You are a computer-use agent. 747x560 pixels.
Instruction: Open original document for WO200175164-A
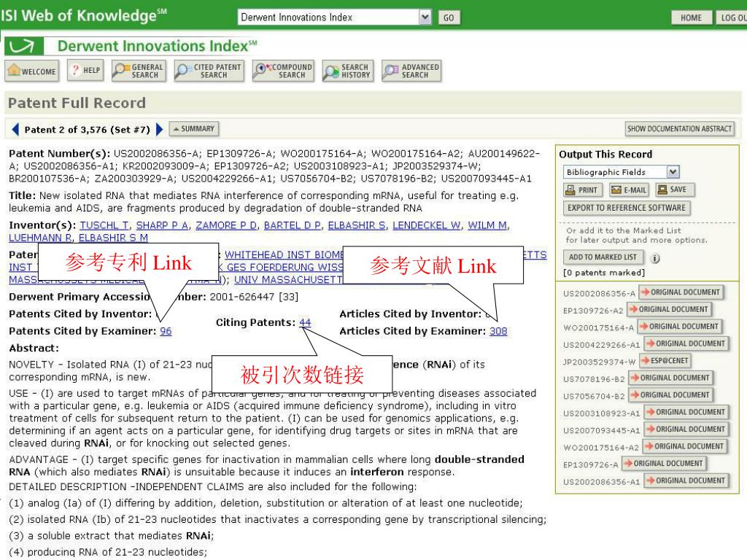pyautogui.click(x=679, y=327)
